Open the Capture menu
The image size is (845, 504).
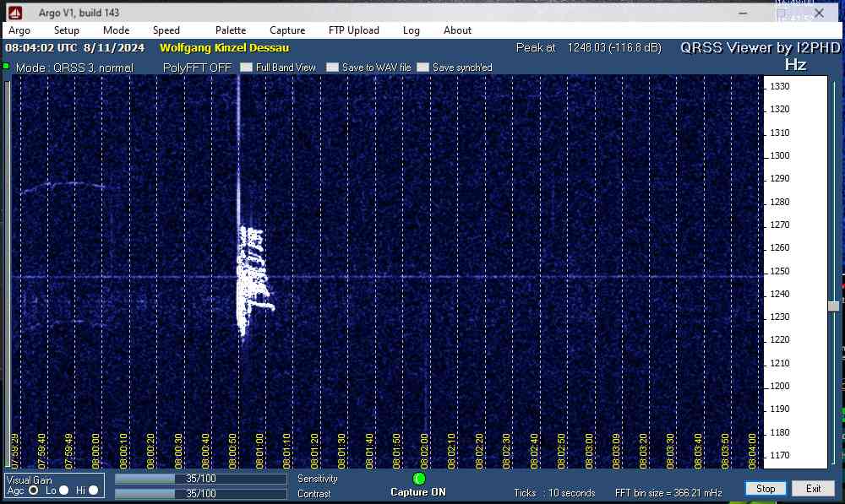click(287, 30)
